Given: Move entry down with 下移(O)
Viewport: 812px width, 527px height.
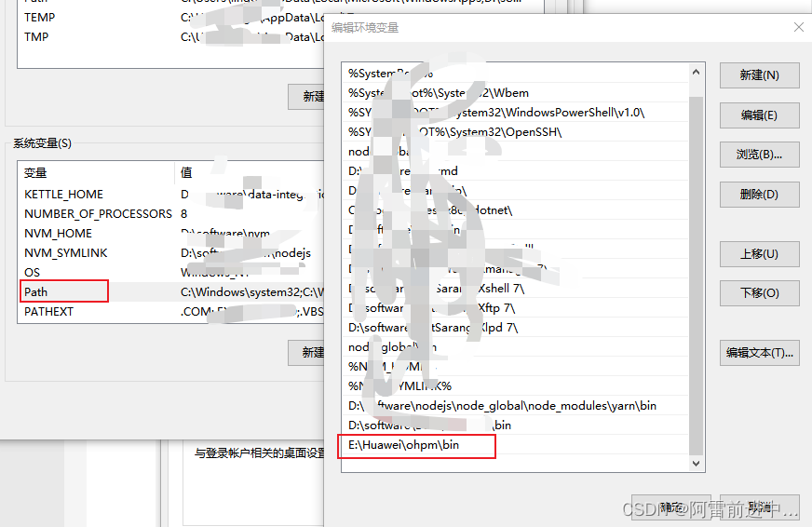Looking at the screenshot, I should (759, 293).
